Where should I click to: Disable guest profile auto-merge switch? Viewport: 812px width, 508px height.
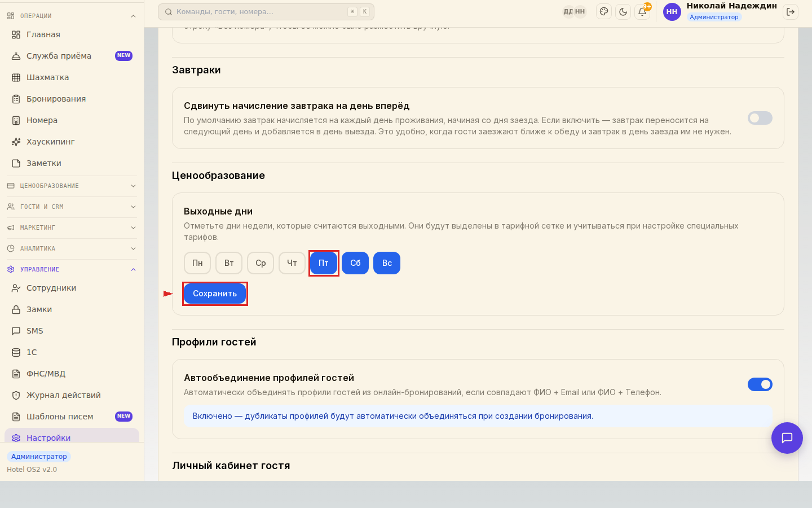point(760,384)
